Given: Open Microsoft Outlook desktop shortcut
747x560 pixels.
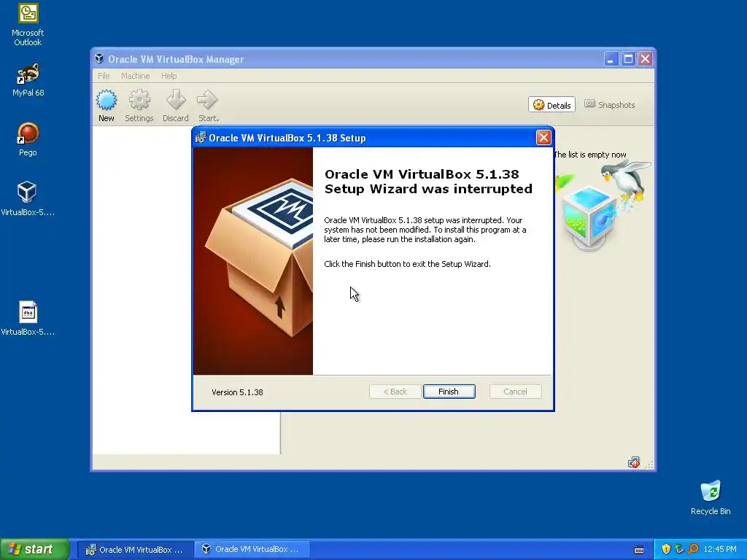Looking at the screenshot, I should 28,25.
